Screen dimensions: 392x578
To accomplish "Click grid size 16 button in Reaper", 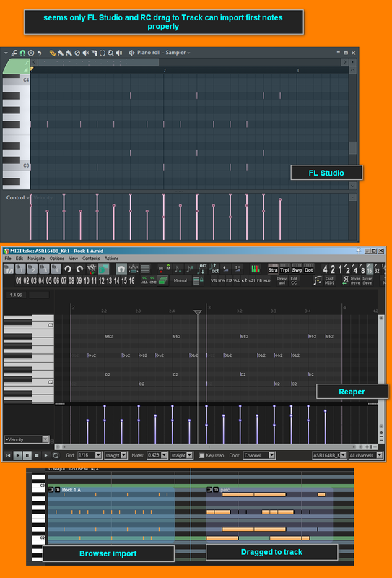I will click(370, 269).
